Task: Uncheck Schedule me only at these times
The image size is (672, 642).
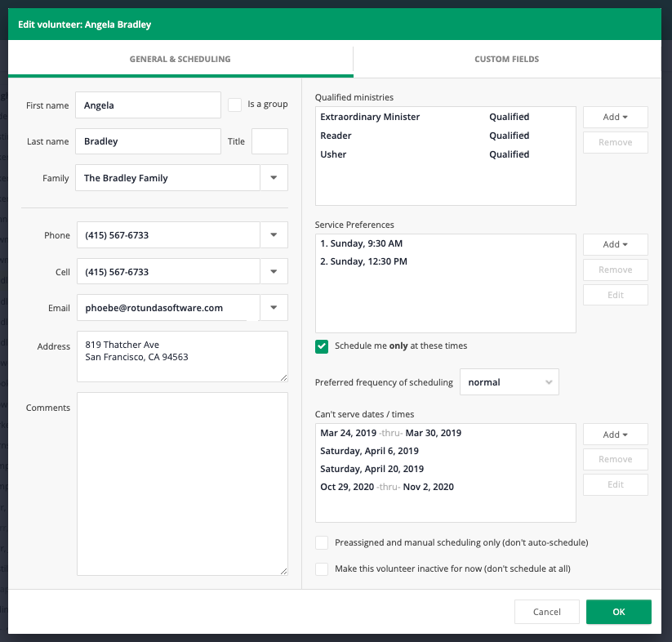Action: pos(322,346)
